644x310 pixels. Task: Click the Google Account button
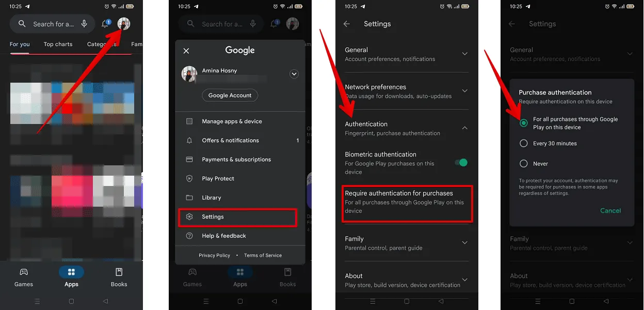230,96
